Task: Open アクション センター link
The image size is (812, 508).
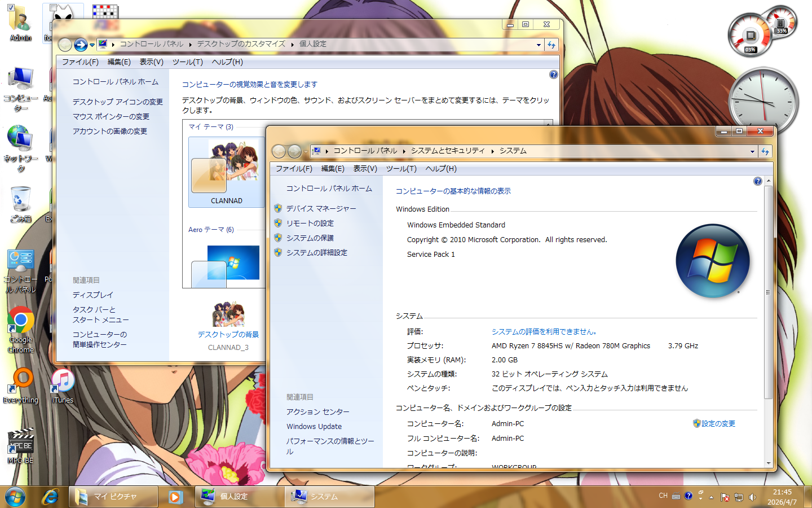Action: [x=317, y=411]
